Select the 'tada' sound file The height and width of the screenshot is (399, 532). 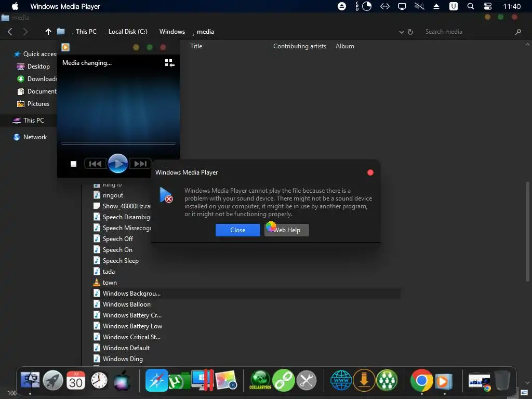pyautogui.click(x=104, y=271)
